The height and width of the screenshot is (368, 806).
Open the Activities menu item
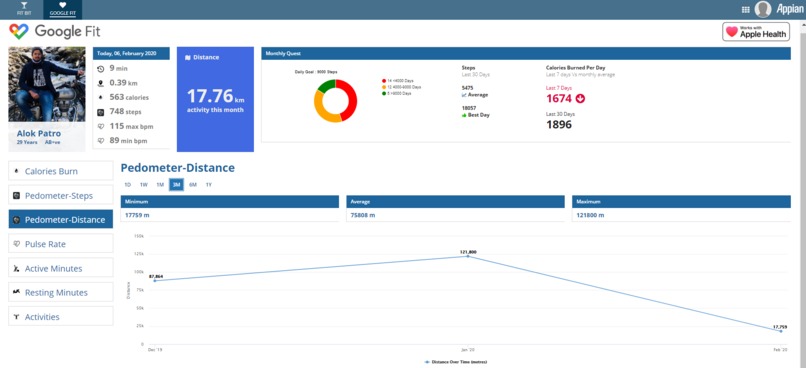point(61,317)
